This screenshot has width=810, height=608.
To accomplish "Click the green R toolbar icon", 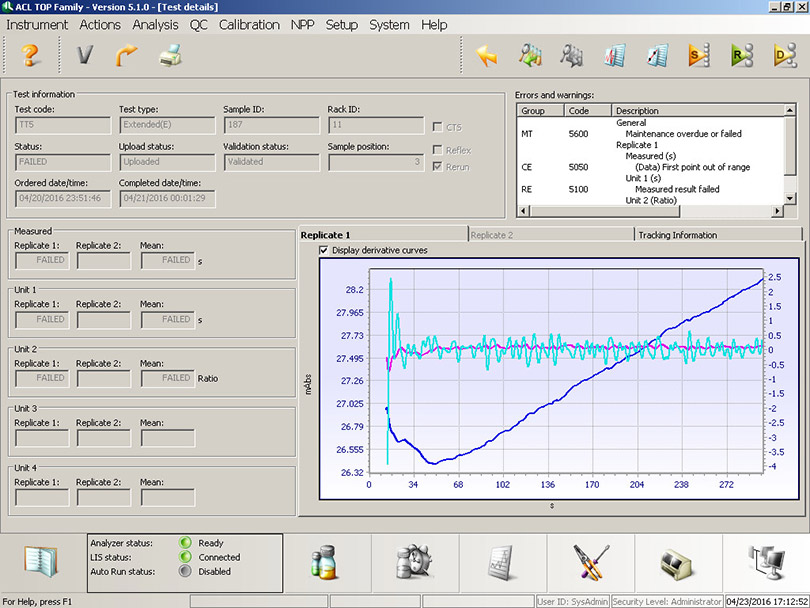I will click(x=742, y=55).
